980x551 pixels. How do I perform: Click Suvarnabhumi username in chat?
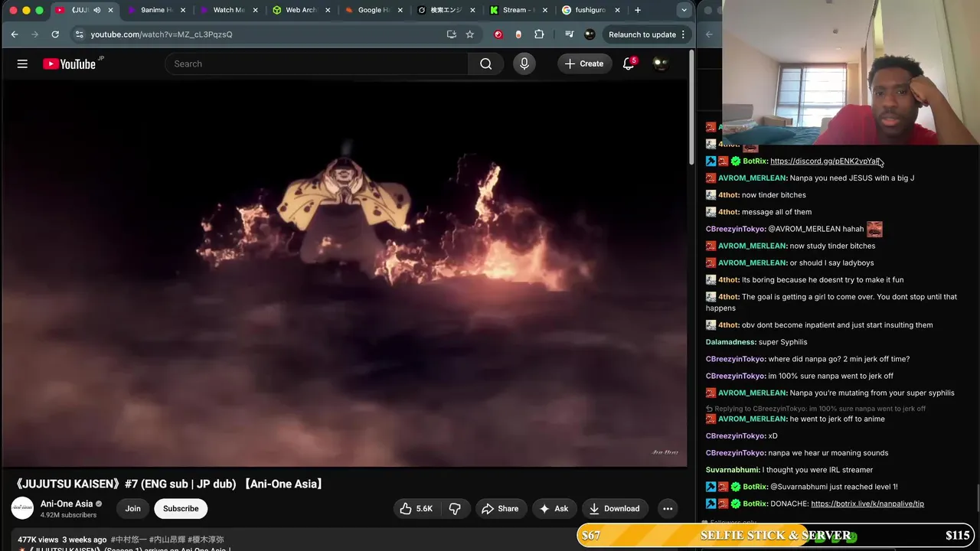click(733, 470)
